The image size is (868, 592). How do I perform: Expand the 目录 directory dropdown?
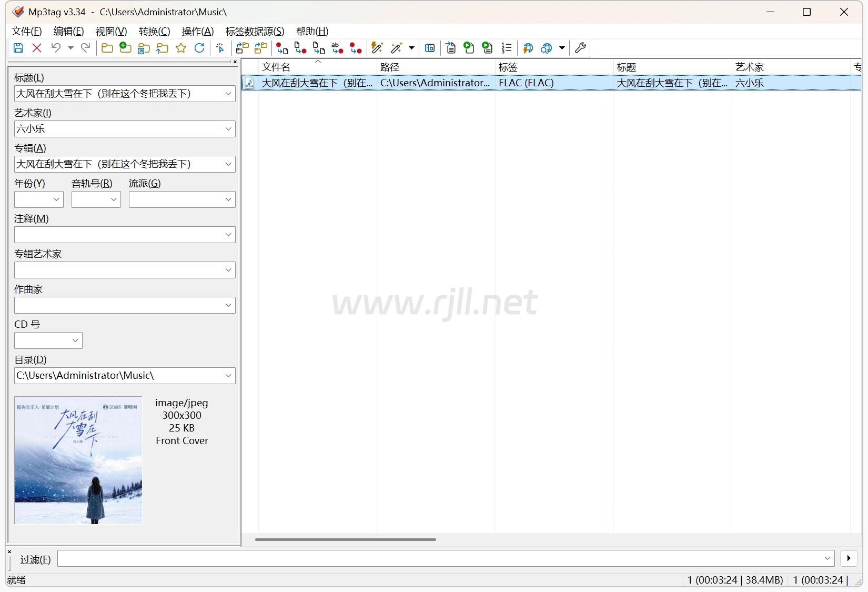[x=228, y=376]
